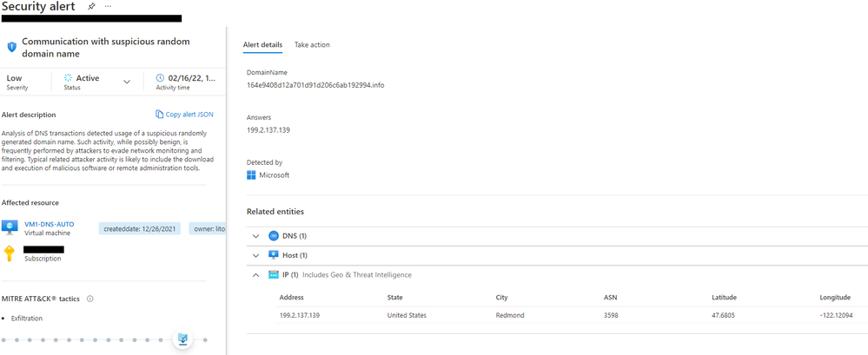Viewport: 868px width, 355px height.
Task: Click the Exfiltration tactic timeline marker
Action: click(x=183, y=339)
